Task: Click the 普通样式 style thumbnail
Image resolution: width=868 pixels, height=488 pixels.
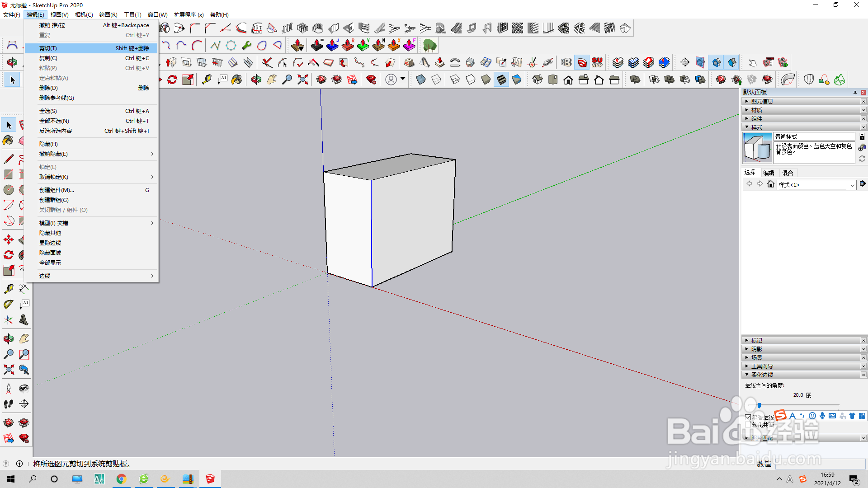Action: (x=757, y=148)
